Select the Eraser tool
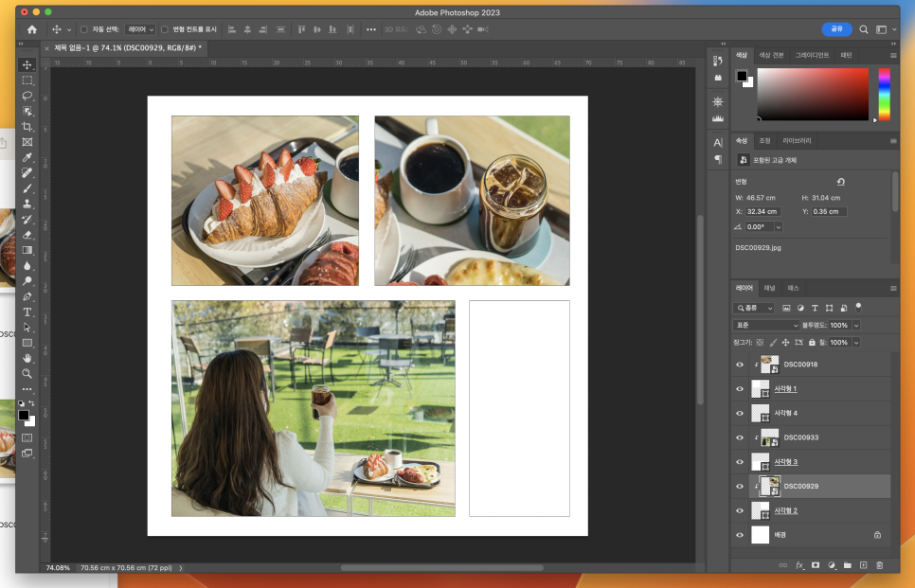Screen dimensions: 915x588 tap(27, 235)
